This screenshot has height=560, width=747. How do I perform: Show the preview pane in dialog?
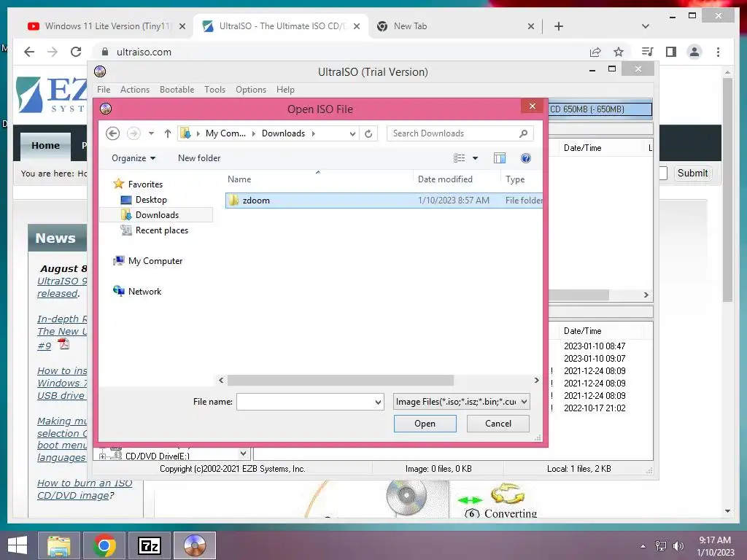(499, 158)
